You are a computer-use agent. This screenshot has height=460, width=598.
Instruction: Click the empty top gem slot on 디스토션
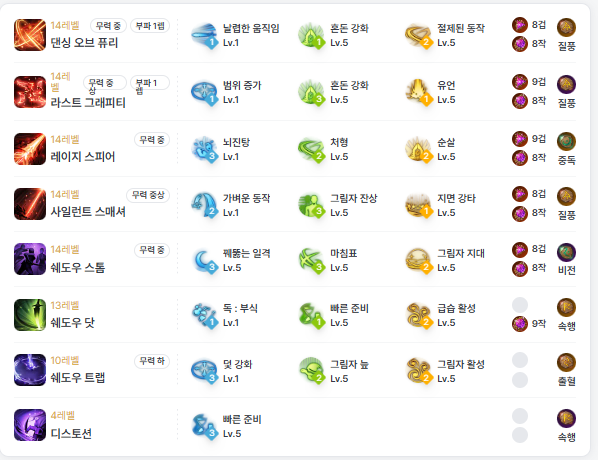pyautogui.click(x=520, y=416)
